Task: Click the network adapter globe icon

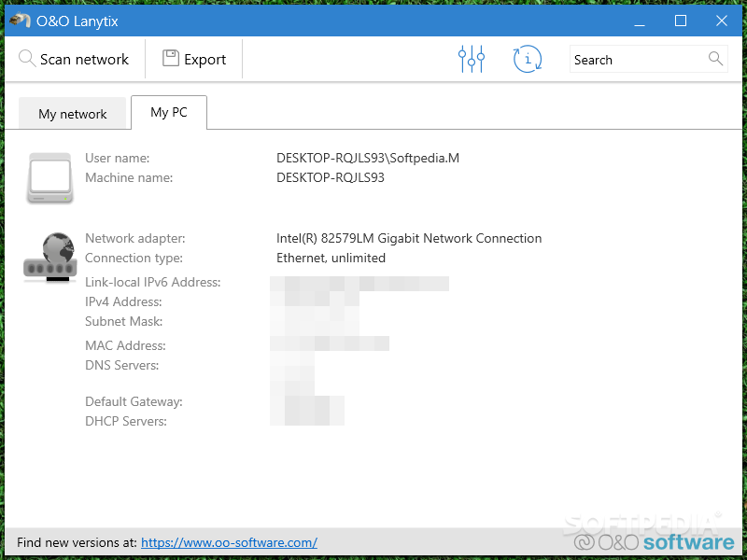Action: 50,258
